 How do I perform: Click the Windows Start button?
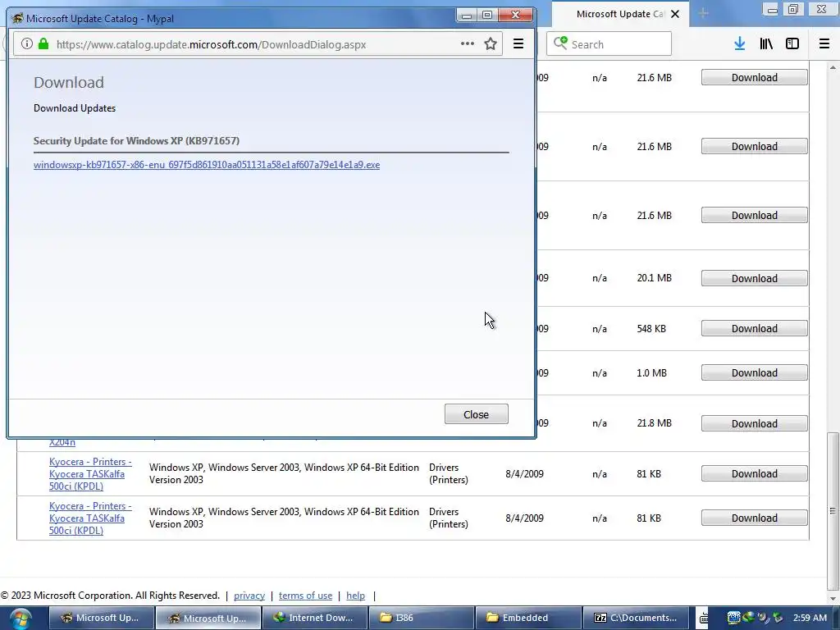pyautogui.click(x=20, y=619)
